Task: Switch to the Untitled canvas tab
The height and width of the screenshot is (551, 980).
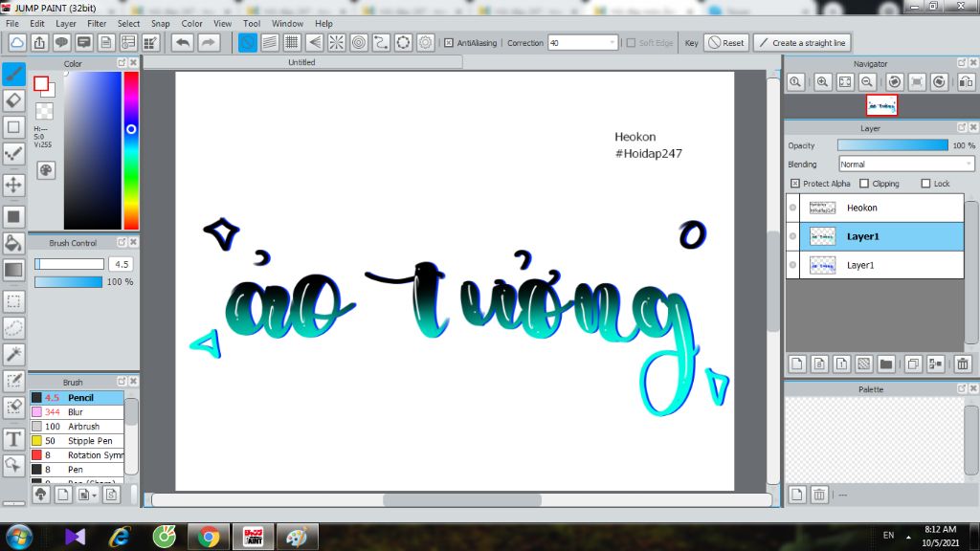Action: tap(302, 62)
